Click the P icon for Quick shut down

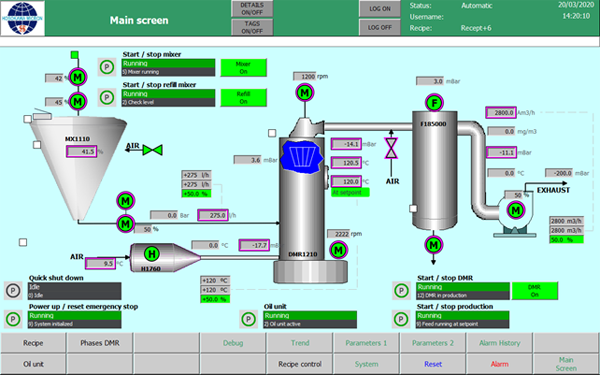[13, 291]
